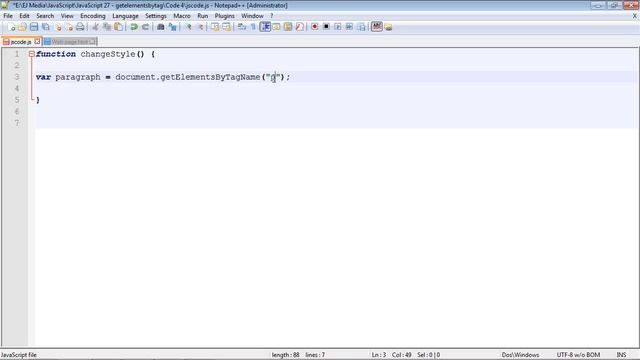Open the File menu
This screenshot has height=360, width=640.
(8, 16)
